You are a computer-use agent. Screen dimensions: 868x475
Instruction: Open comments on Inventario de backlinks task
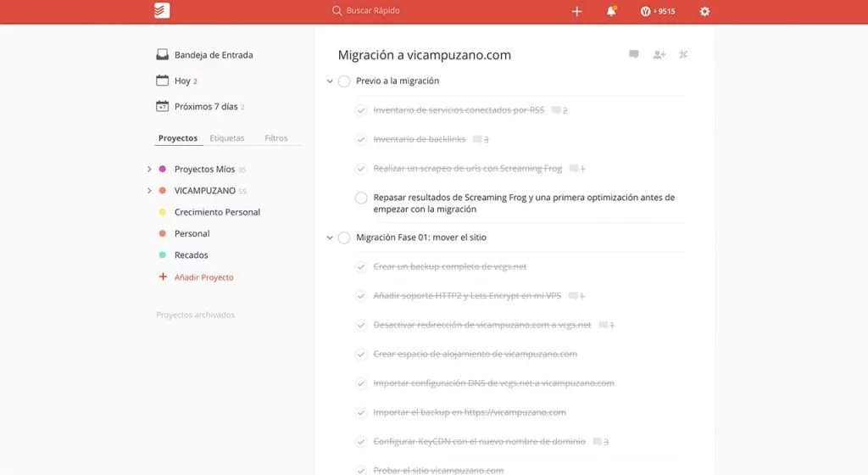pos(481,139)
